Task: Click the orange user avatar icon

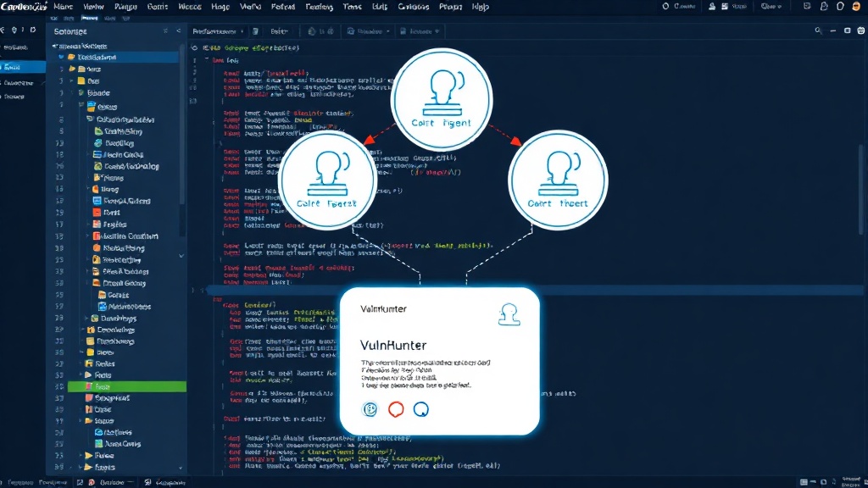Action: tap(856, 7)
